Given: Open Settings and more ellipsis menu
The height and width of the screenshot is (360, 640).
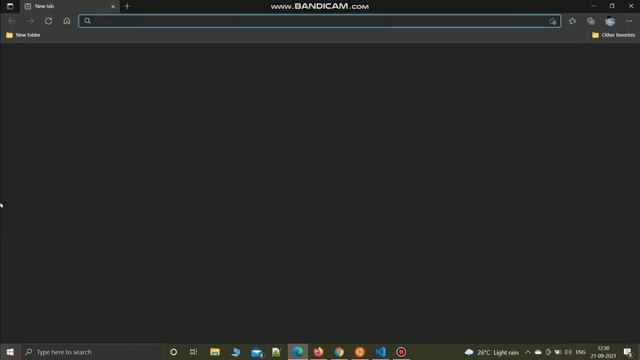Looking at the screenshot, I should (x=629, y=21).
